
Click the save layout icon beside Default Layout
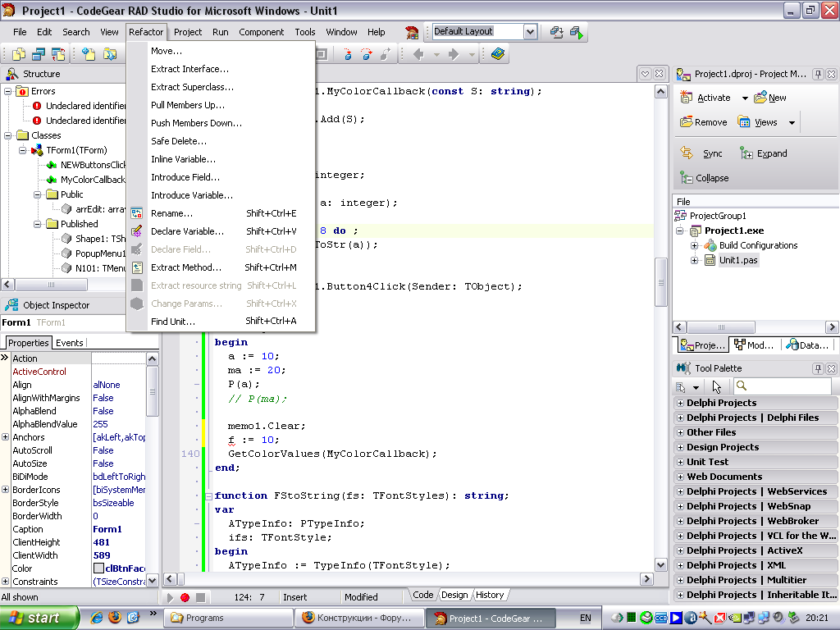pos(558,32)
